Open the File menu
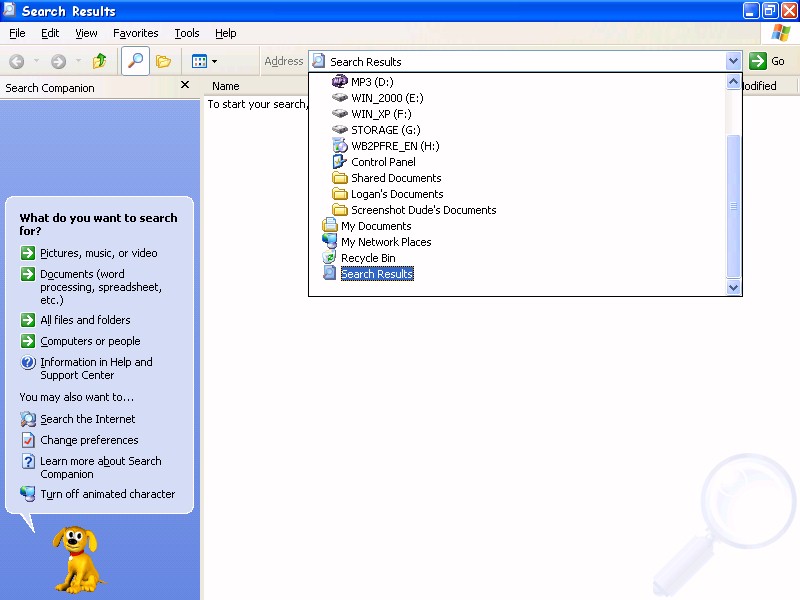The image size is (800, 600). tap(17, 33)
